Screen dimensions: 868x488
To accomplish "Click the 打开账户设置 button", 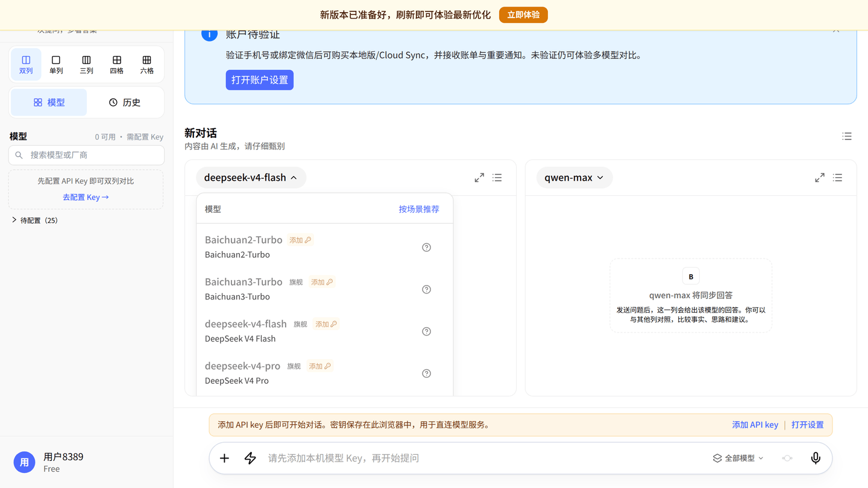I will coord(260,80).
